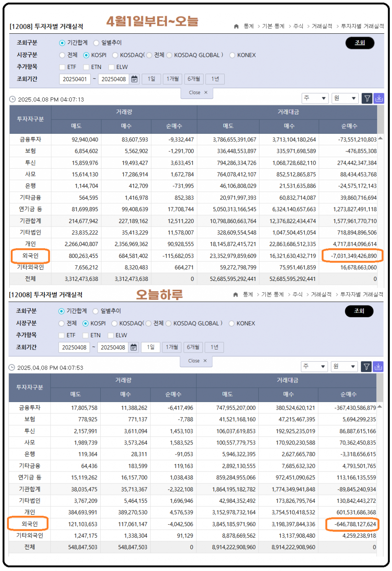This screenshot has width=392, height=571.
Task: Click the download icon in bottom panel
Action: 378,367
